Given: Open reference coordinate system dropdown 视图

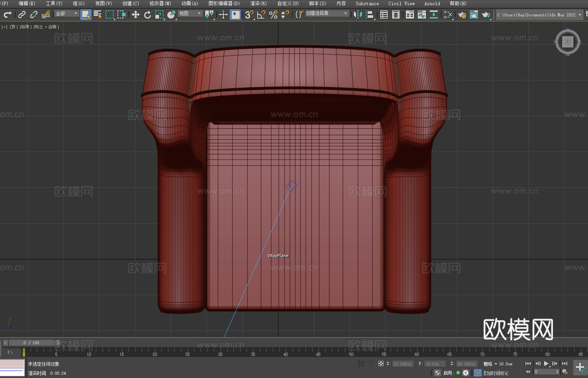Looking at the screenshot, I should tap(190, 13).
